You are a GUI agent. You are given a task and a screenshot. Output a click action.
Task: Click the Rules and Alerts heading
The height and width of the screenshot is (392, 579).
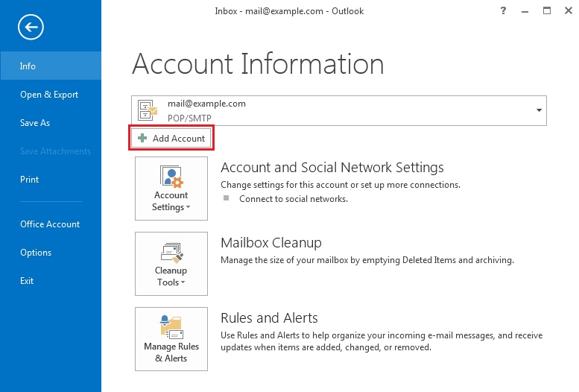269,318
